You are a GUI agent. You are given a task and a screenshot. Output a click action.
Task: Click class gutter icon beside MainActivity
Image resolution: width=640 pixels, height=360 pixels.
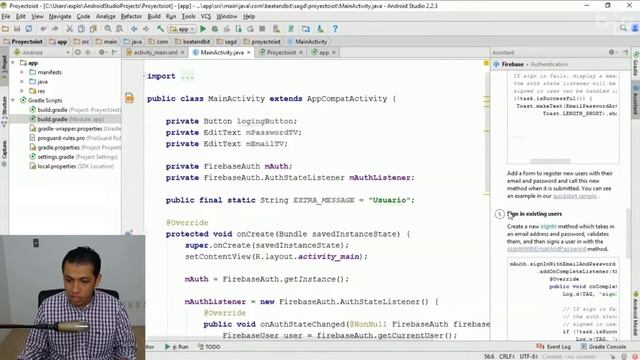tap(129, 98)
